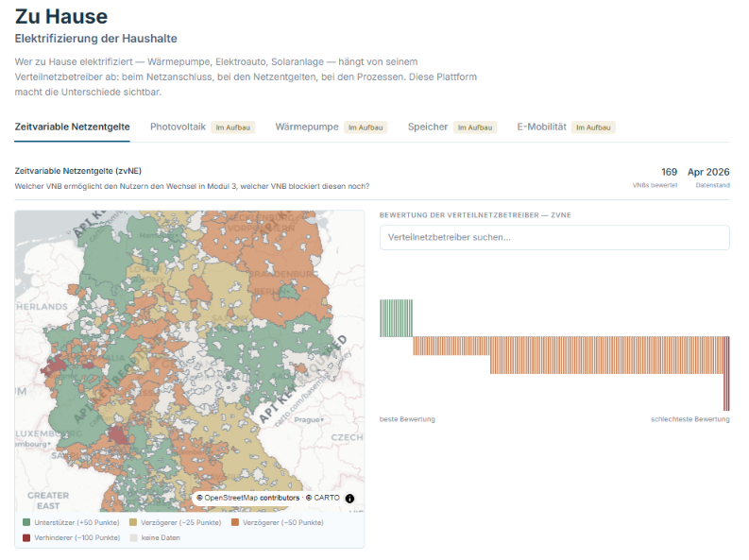The image size is (749, 560).
Task: Click the 'Im Aufbau' badge beside Wärmepumpe
Action: tap(366, 127)
